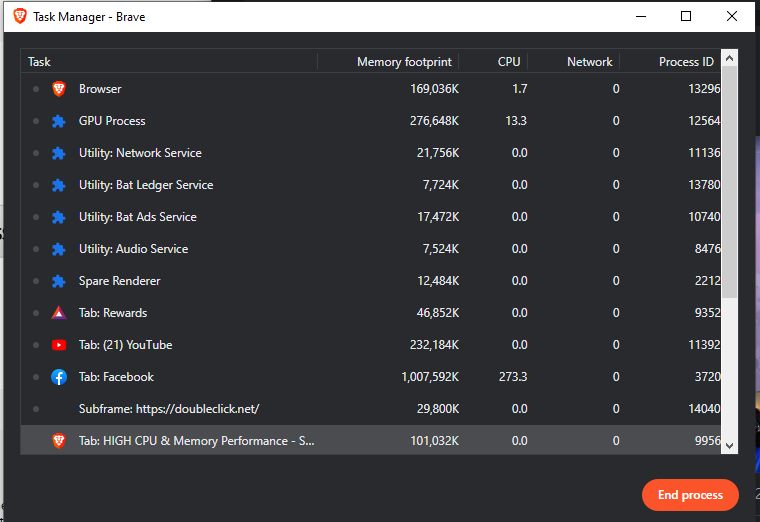Image resolution: width=760 pixels, height=522 pixels.
Task: Click Brave icon of HIGH CPU tab row
Action: (59, 441)
